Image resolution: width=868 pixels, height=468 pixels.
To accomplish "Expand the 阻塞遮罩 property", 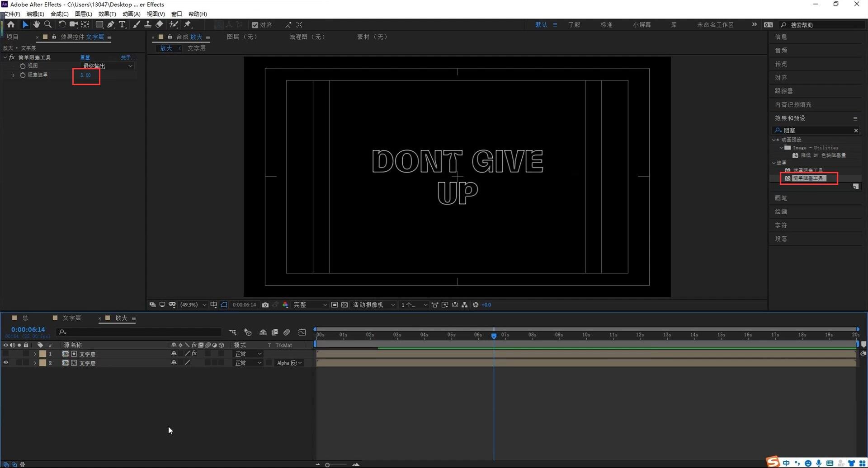I will point(13,75).
